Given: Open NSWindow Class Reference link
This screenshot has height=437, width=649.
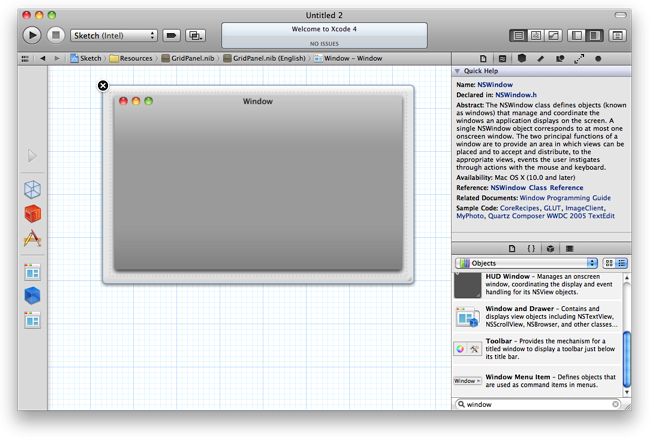Looking at the screenshot, I should tap(537, 187).
